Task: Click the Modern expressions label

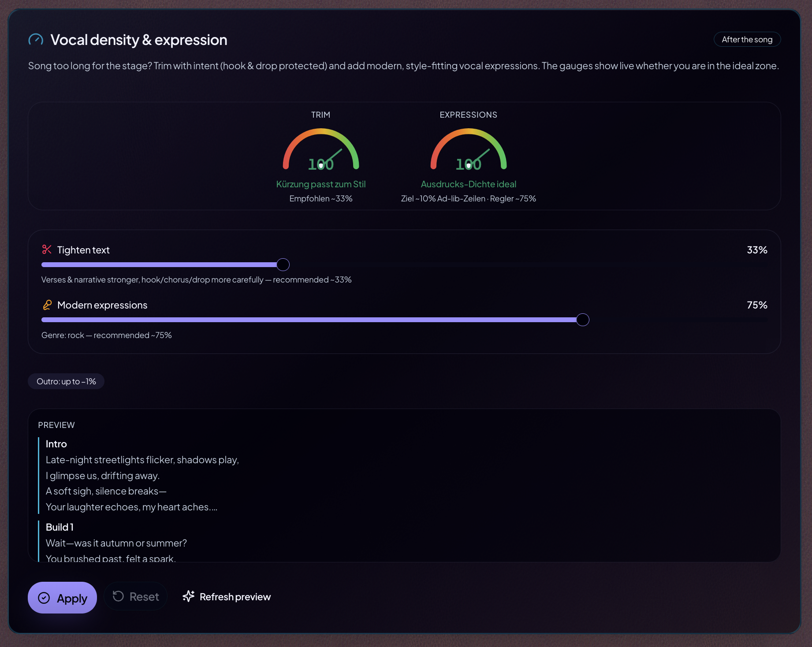Action: click(102, 305)
